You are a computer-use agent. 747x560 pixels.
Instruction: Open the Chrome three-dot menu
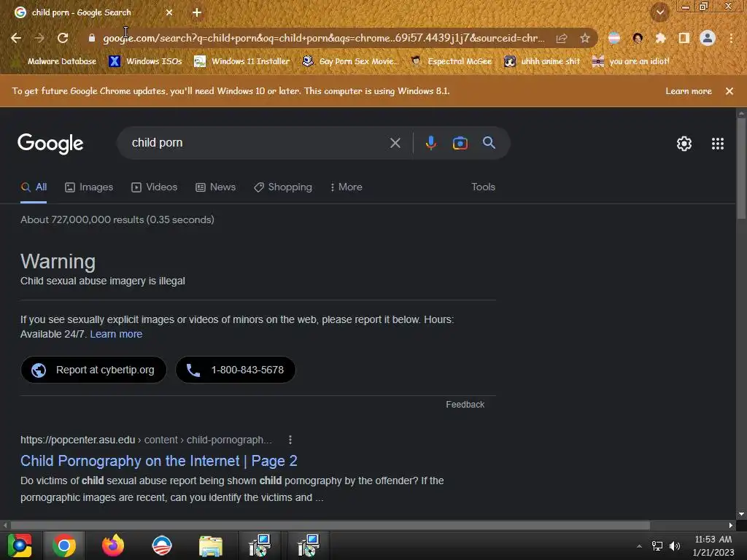pos(731,38)
